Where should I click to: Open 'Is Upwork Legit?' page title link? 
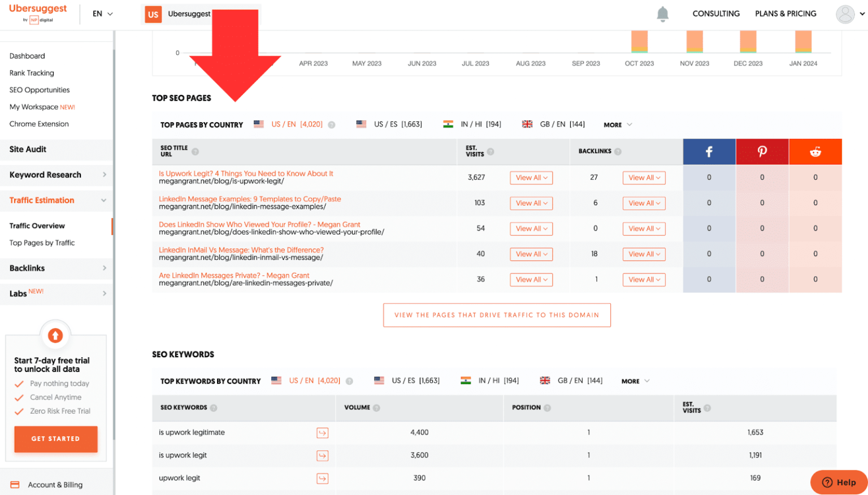pos(246,173)
